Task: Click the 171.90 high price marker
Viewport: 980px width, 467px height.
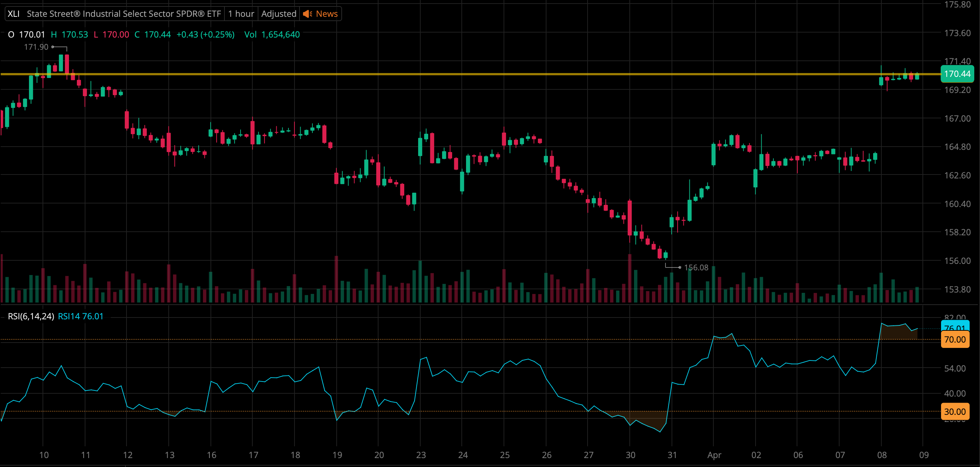Action: click(36, 47)
